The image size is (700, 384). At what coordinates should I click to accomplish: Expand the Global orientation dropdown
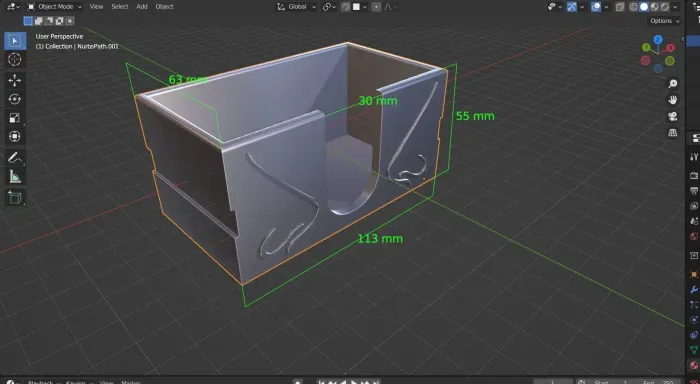[x=296, y=7]
